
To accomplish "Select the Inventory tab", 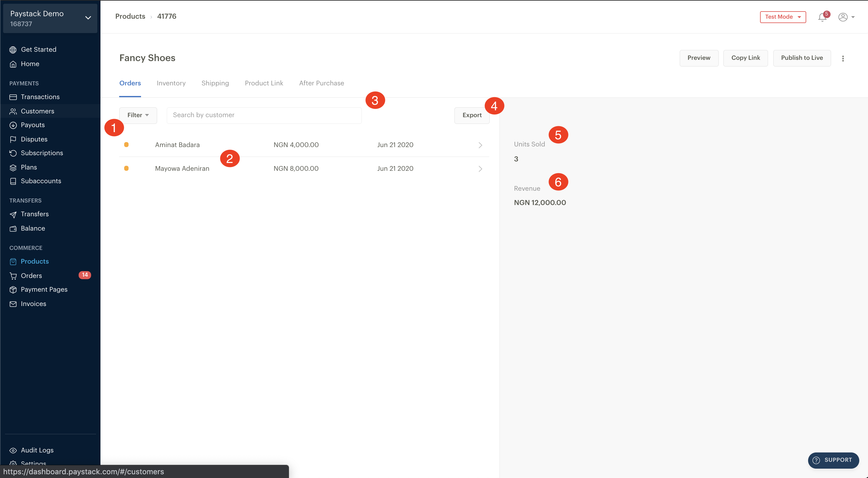I will coord(171,83).
